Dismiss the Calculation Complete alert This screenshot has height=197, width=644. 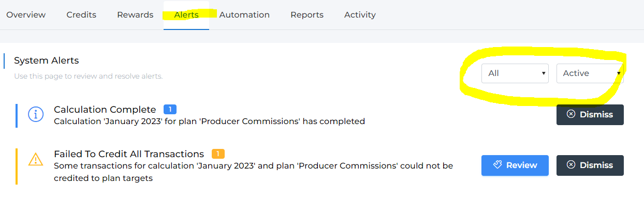pyautogui.click(x=590, y=115)
